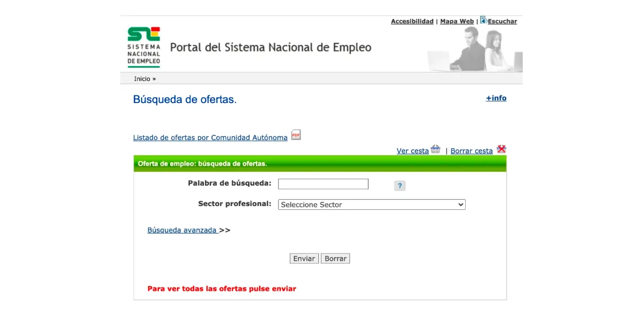644x322 pixels.
Task: Click the Palabra de búsqueda label
Action: tap(230, 184)
